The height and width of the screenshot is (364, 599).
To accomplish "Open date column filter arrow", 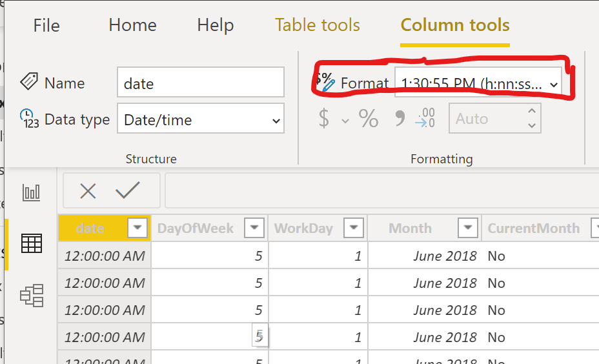I will pyautogui.click(x=137, y=228).
